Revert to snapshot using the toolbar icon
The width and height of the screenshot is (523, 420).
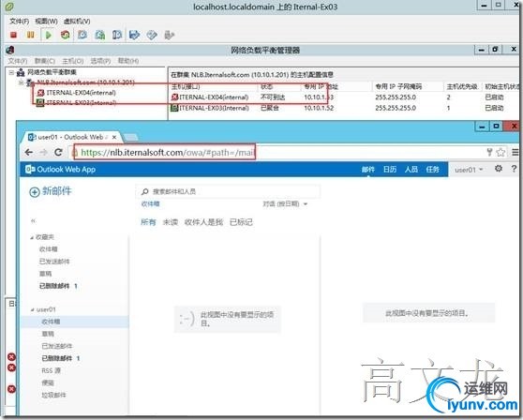coord(99,35)
